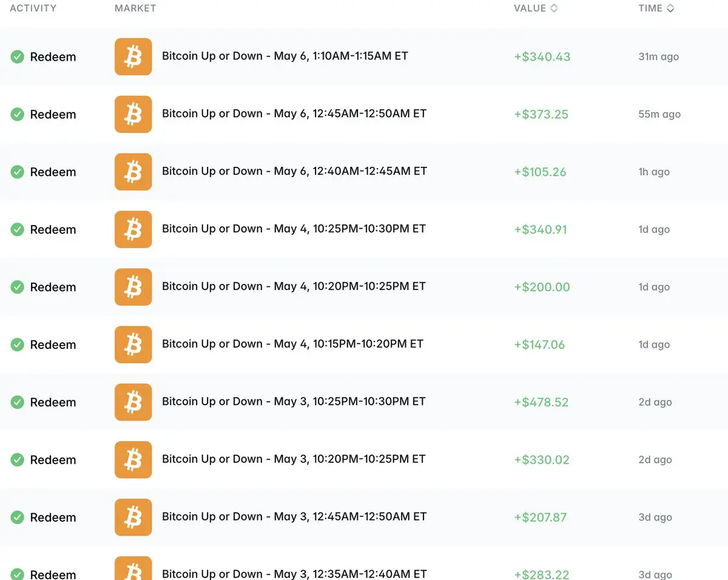Select the +$207.87 value
The height and width of the screenshot is (580, 728).
(541, 518)
